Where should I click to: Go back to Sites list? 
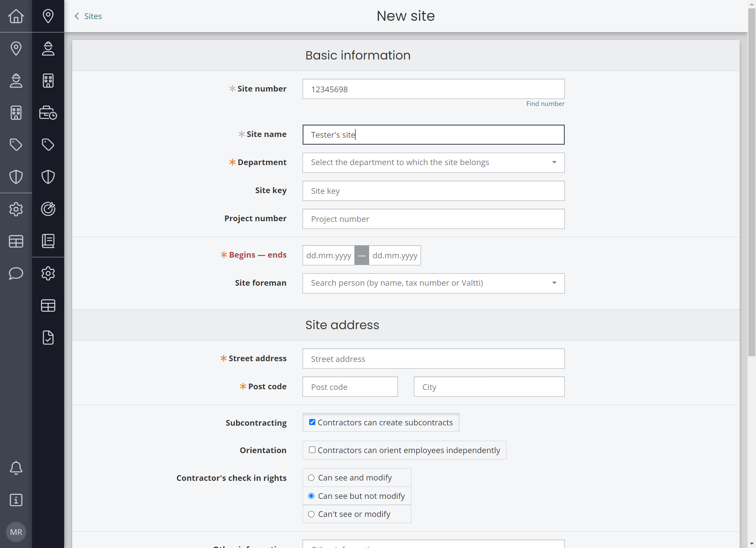click(88, 16)
